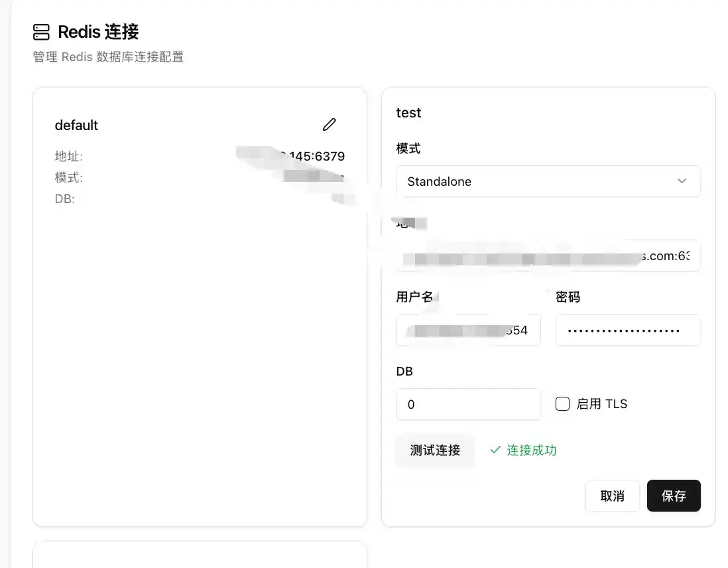The image size is (728, 568).
Task: Expand mode list via the chevron arrow
Action: 682,181
